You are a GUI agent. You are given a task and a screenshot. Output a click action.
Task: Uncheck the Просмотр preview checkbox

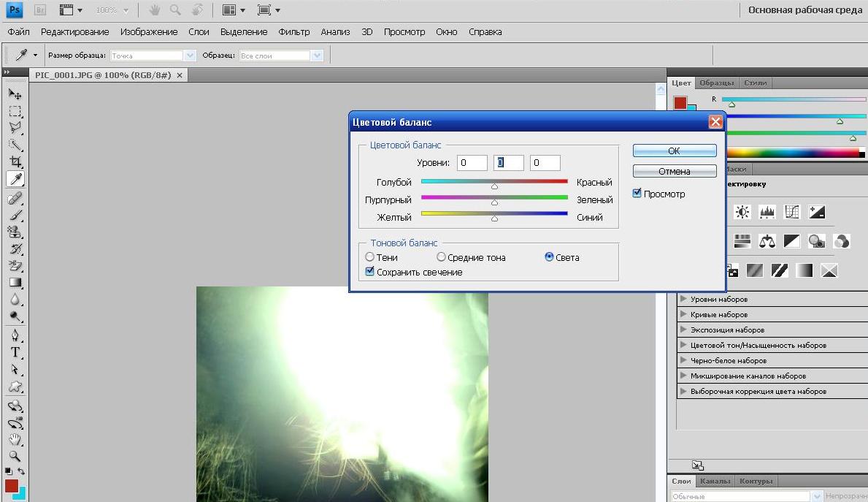coord(637,194)
